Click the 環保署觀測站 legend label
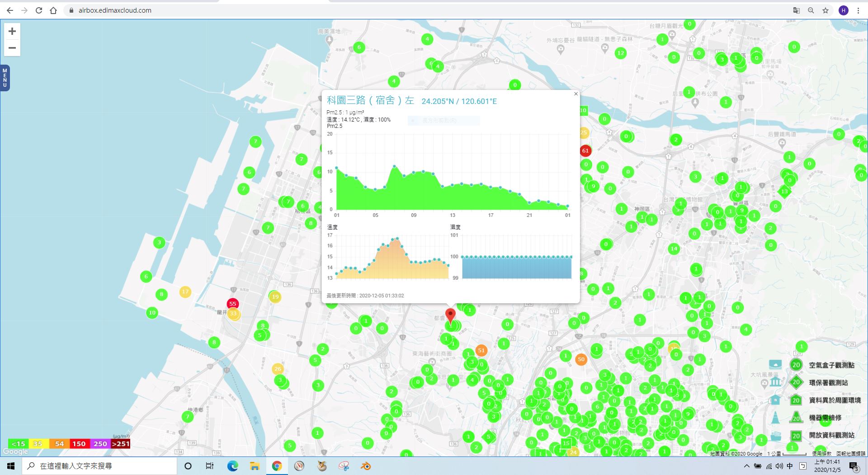This screenshot has width=868, height=475. 828,383
